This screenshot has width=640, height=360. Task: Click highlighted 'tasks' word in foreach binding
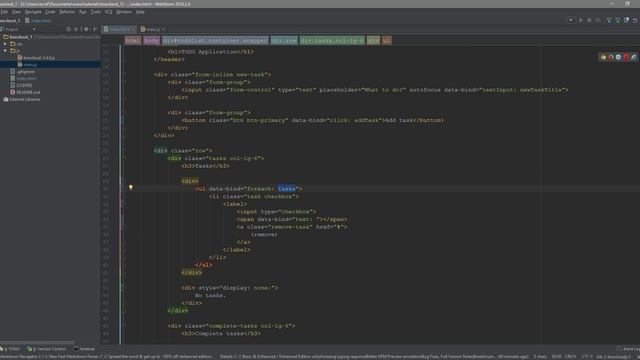click(287, 189)
